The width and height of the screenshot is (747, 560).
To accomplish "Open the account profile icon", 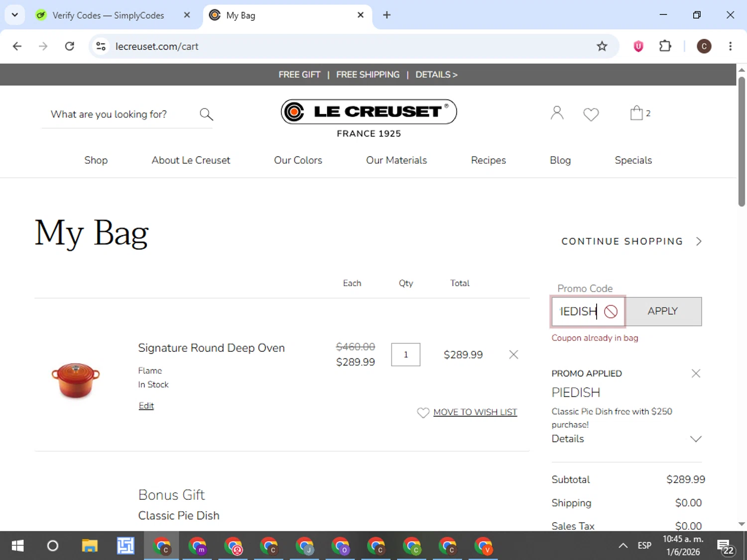I will coord(557,113).
